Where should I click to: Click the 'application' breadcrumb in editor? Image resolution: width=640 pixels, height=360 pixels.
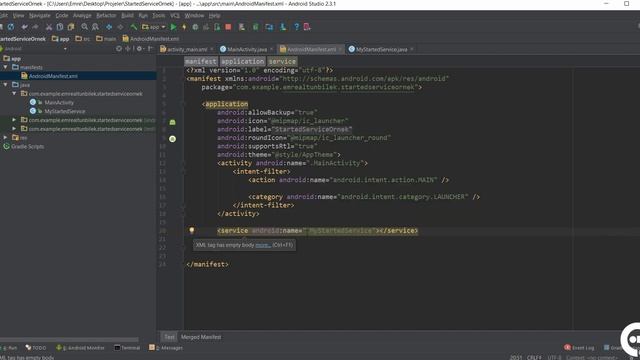pos(243,61)
